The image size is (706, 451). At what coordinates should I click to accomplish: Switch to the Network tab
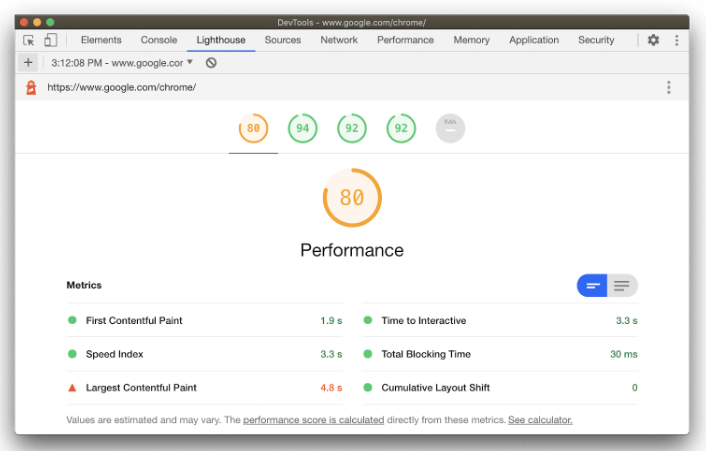[x=339, y=40]
